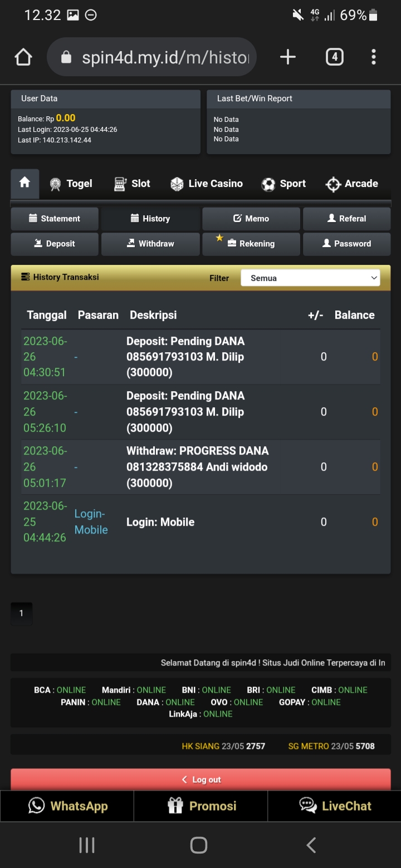
Task: Tap the browser home icon
Action: coord(23,57)
